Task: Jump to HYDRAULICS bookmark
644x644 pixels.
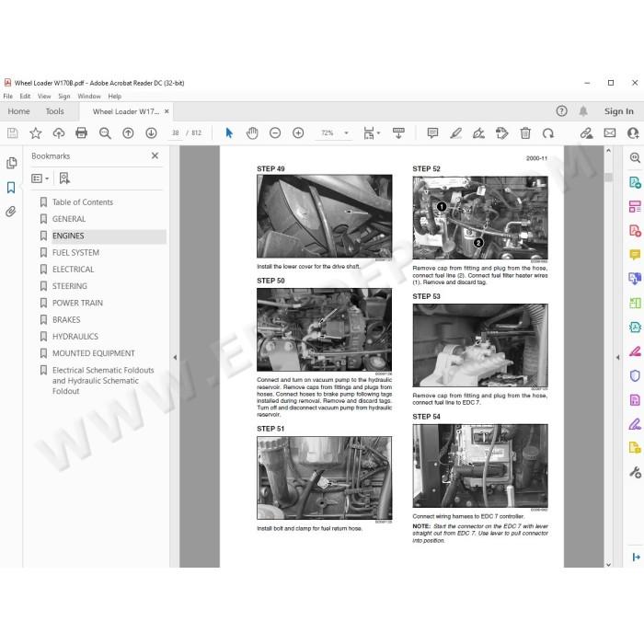Action: (x=75, y=337)
